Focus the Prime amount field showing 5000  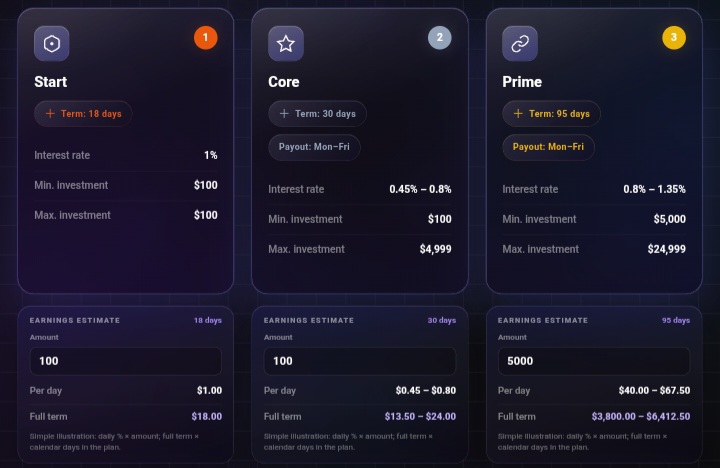tap(594, 361)
